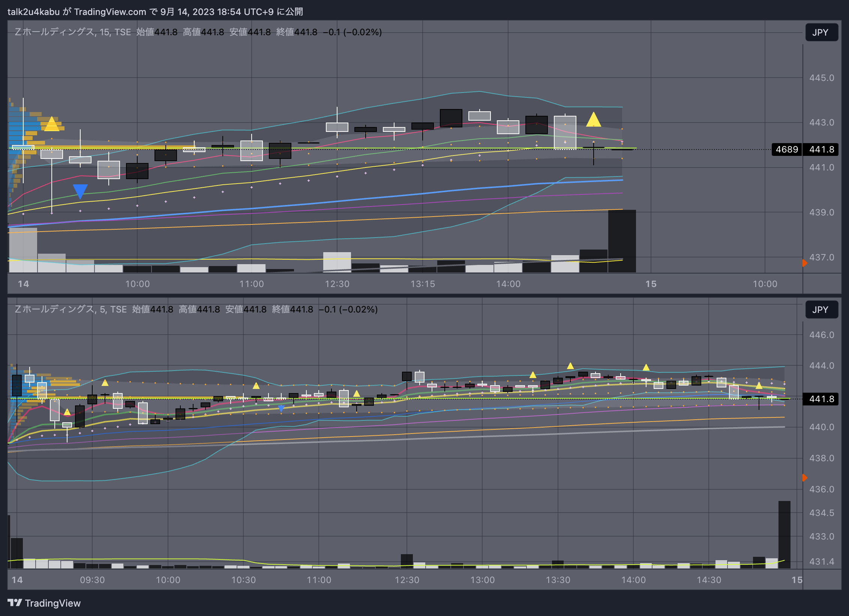Click the tallest final volume bar in the 5-minute chart
This screenshot has height=616, width=849.
click(784, 535)
